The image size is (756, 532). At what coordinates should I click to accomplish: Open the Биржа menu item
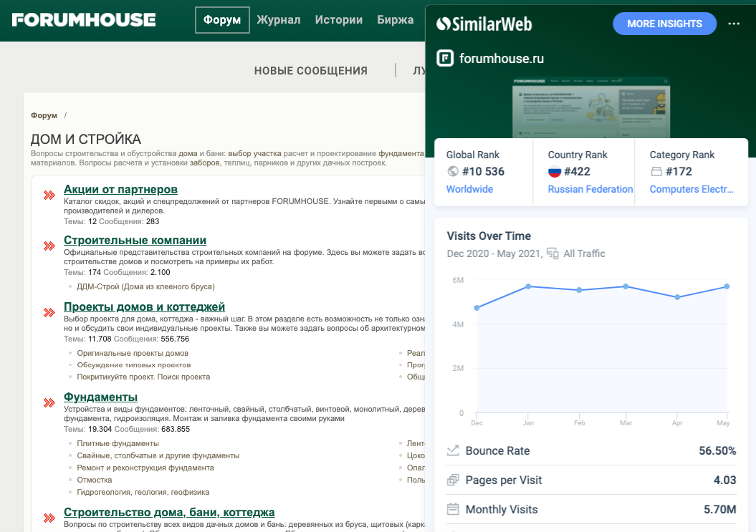pyautogui.click(x=396, y=20)
